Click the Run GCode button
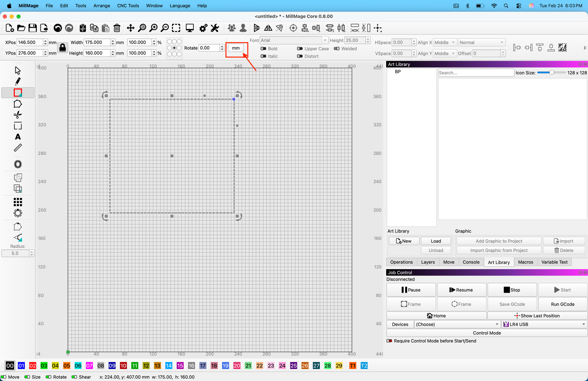588x381 pixels. (562, 304)
